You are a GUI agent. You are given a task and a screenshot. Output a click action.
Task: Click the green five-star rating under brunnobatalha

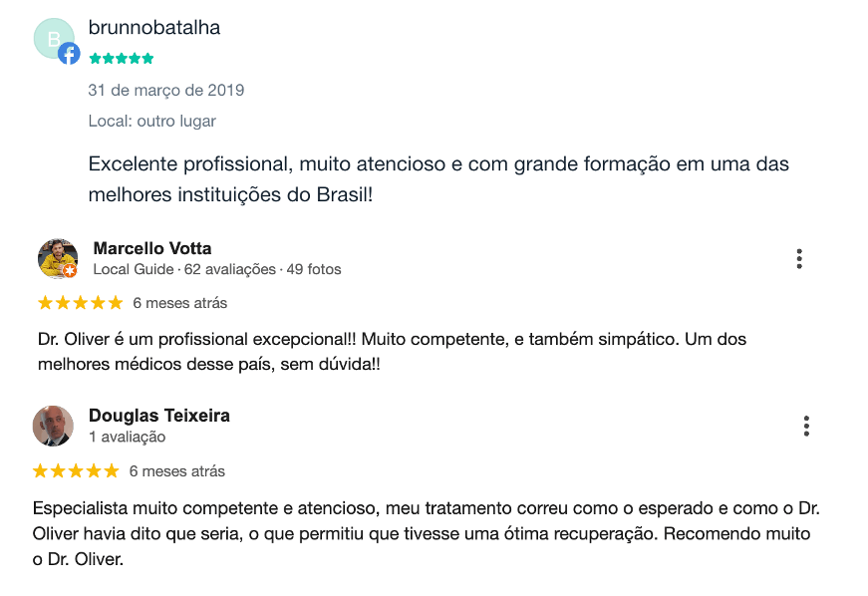click(x=122, y=58)
